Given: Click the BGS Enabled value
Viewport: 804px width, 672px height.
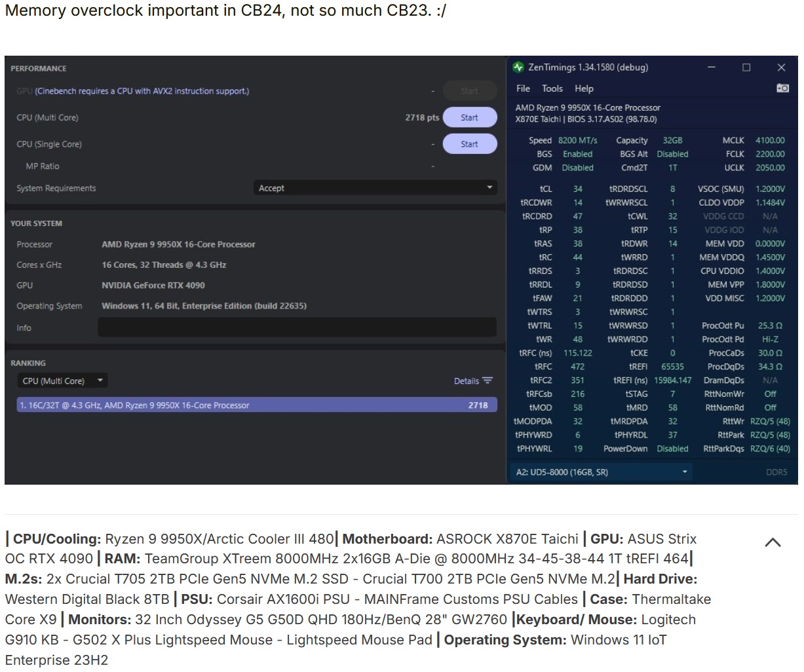Looking at the screenshot, I should tap(577, 154).
